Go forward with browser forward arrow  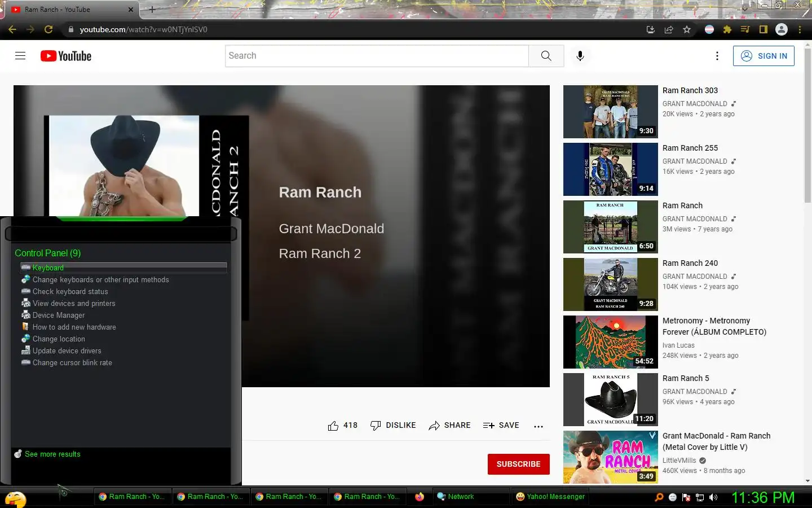point(30,29)
